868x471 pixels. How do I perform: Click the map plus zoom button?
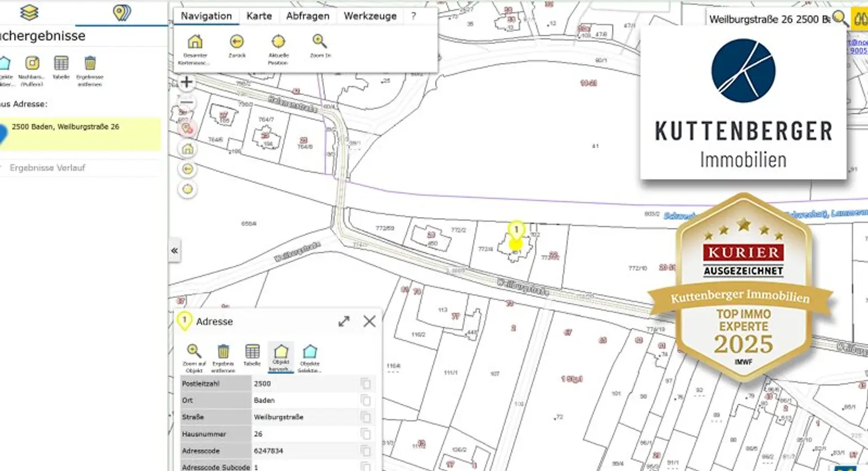186,82
